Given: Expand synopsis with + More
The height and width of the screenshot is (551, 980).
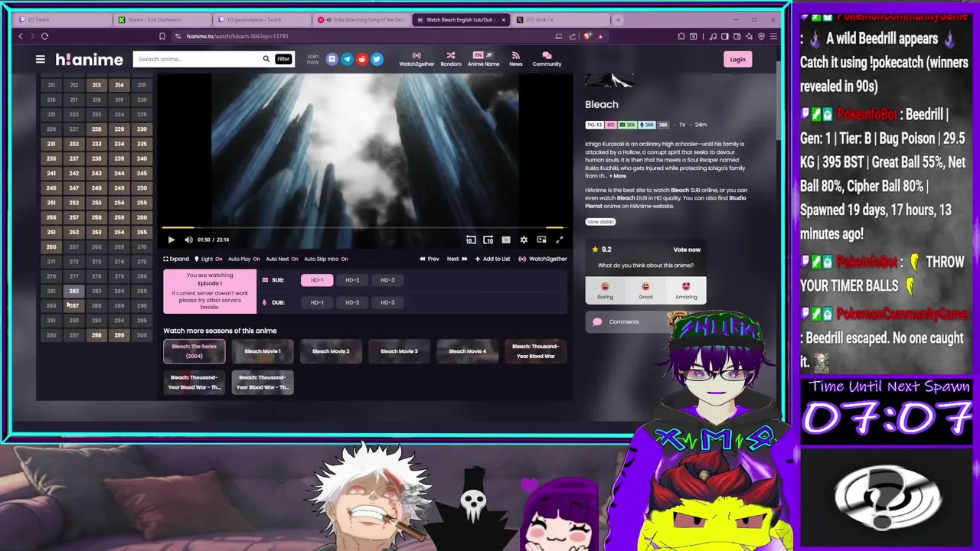Looking at the screenshot, I should point(618,176).
